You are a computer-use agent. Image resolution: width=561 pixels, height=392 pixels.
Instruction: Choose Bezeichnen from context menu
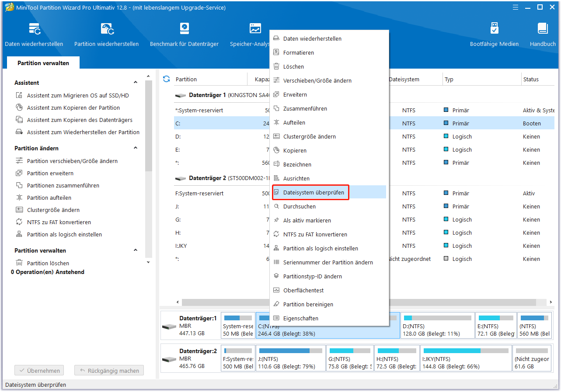pos(329,164)
